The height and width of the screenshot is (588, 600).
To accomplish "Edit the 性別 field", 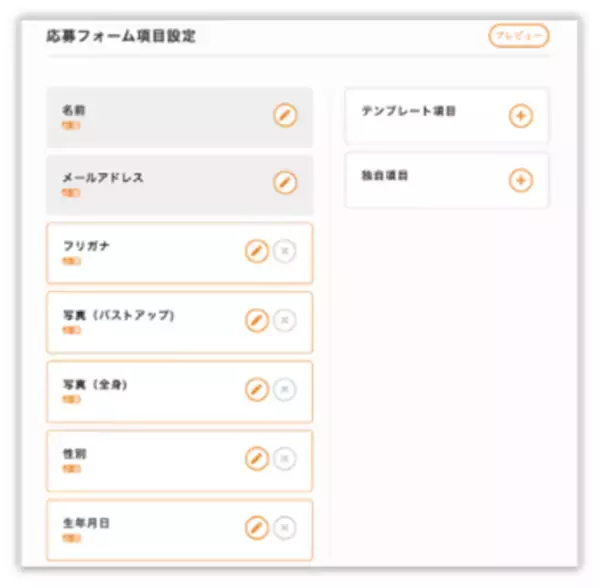I will 257,459.
